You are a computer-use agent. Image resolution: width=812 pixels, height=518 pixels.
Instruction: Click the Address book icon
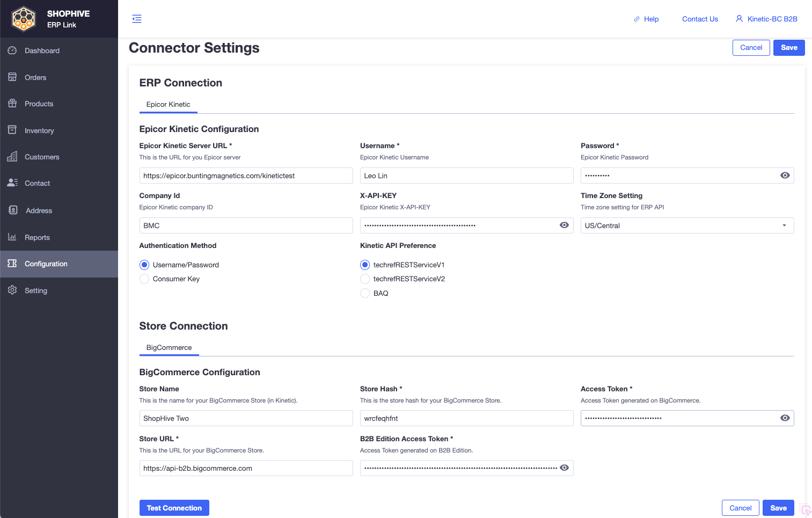point(13,210)
